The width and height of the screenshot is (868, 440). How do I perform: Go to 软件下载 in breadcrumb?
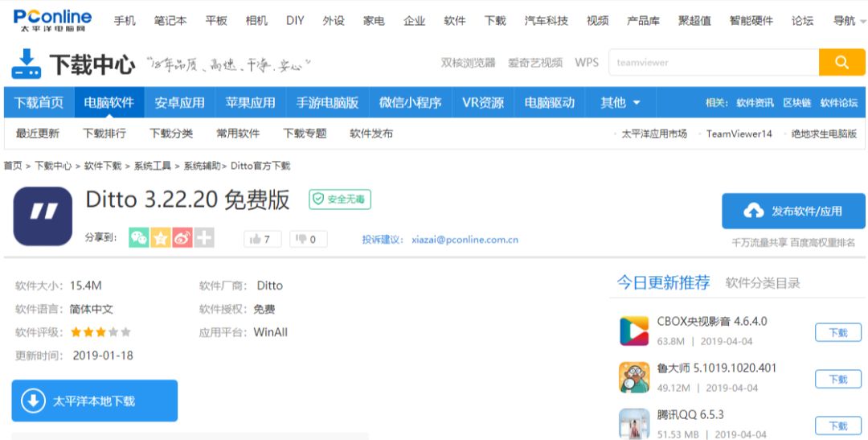103,166
